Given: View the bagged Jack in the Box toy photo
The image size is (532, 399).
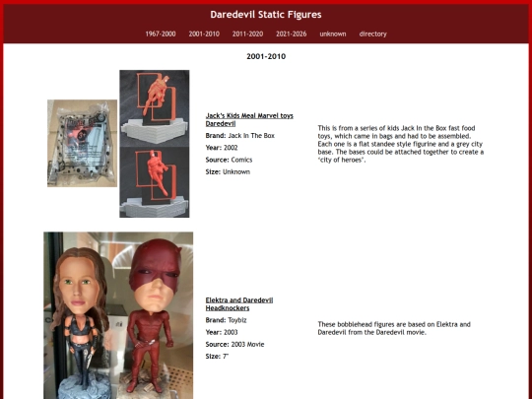Looking at the screenshot, I should coord(82,143).
